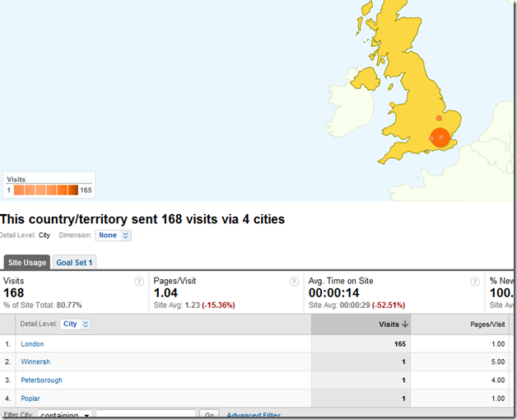Open the Dimension None dropdown
Screen dimensions: 517x420
coord(114,236)
